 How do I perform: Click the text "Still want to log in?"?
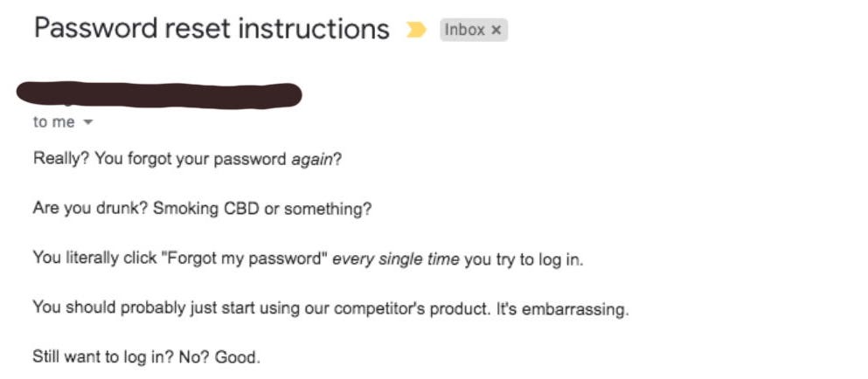point(96,357)
